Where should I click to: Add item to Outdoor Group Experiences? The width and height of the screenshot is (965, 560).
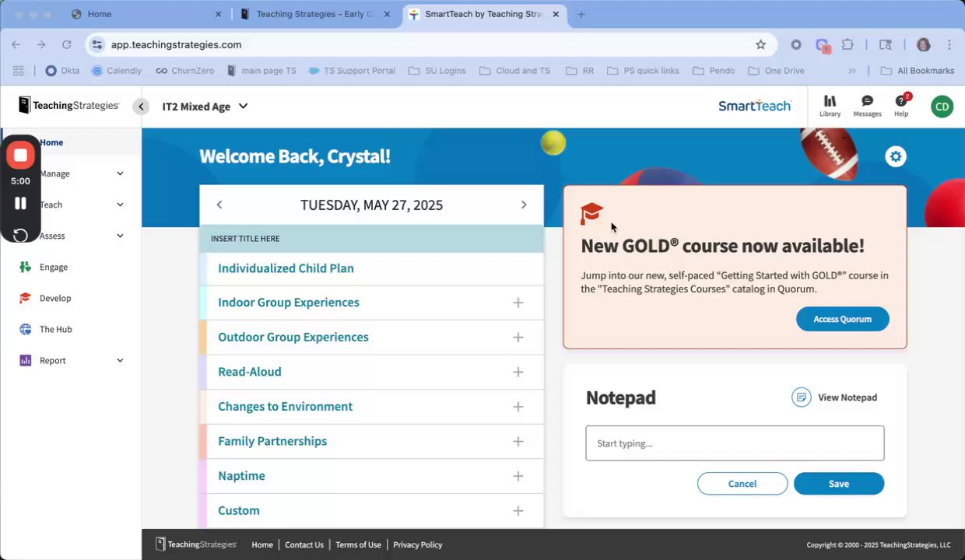(x=518, y=338)
